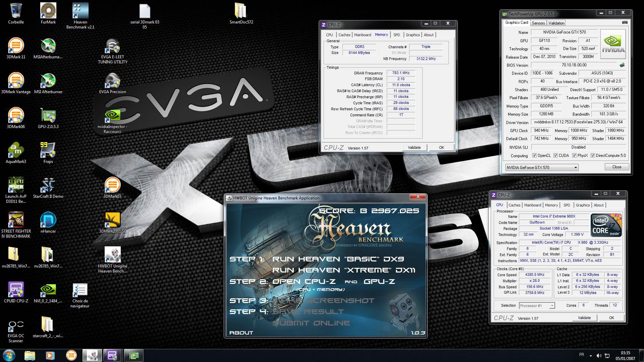Screen dimensions: 644x362
Task: Launch the 3DMark03 shortcut
Action: pos(113,188)
